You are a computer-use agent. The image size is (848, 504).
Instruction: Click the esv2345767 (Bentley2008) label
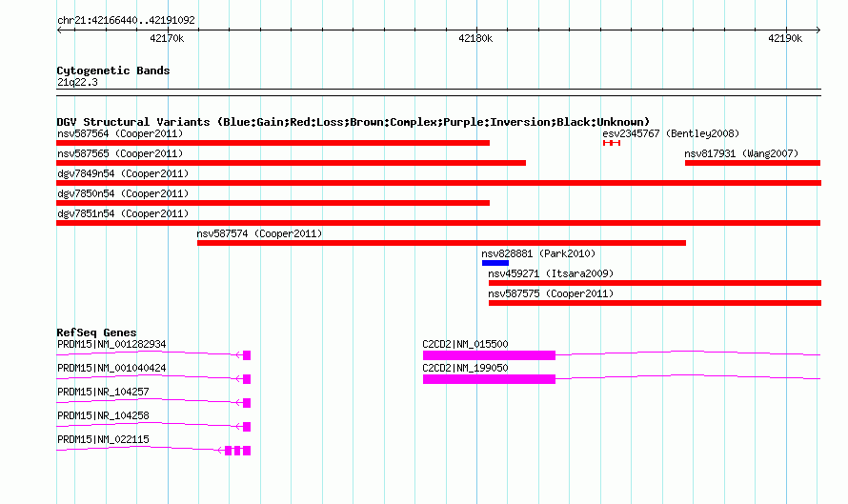click(671, 133)
